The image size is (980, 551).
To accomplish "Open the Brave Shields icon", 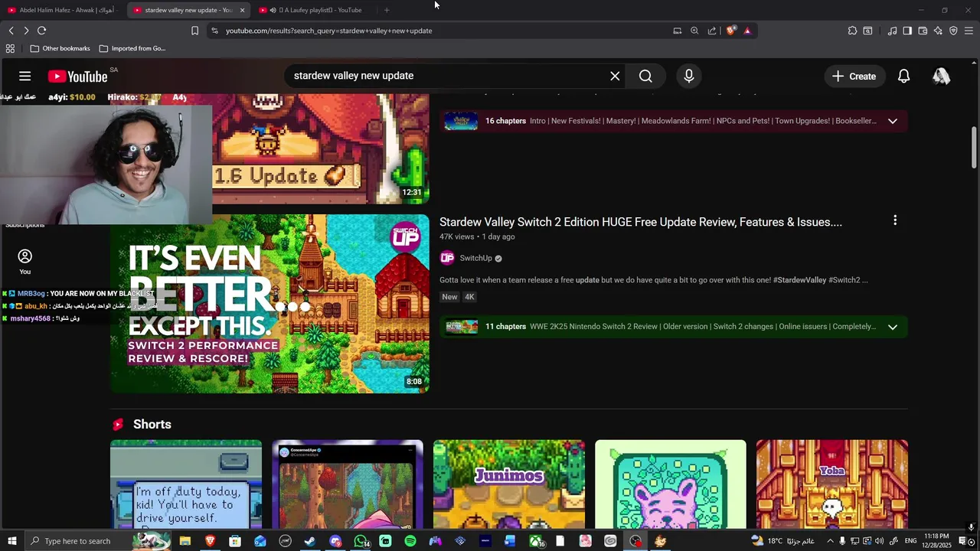I will [x=731, y=31].
